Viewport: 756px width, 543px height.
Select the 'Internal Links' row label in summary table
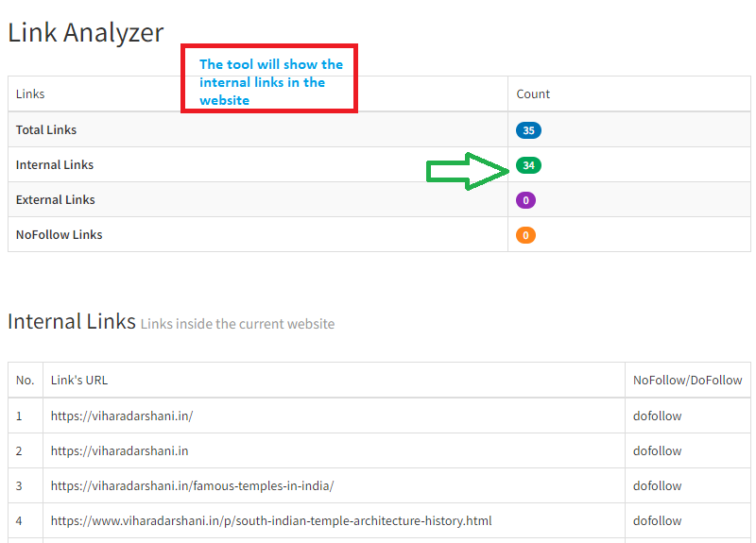tap(55, 164)
